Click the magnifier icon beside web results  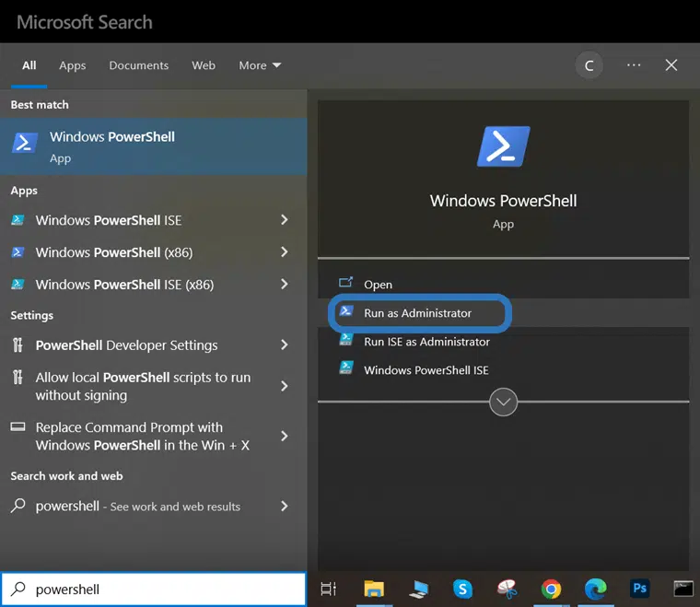point(17,506)
